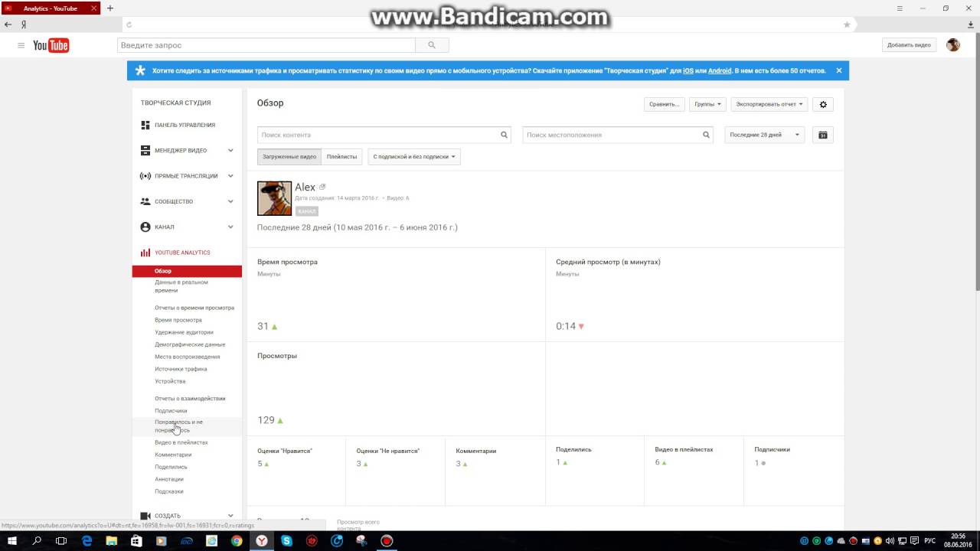The height and width of the screenshot is (551, 980).
Task: Click the location search magnifier icon
Action: (706, 135)
